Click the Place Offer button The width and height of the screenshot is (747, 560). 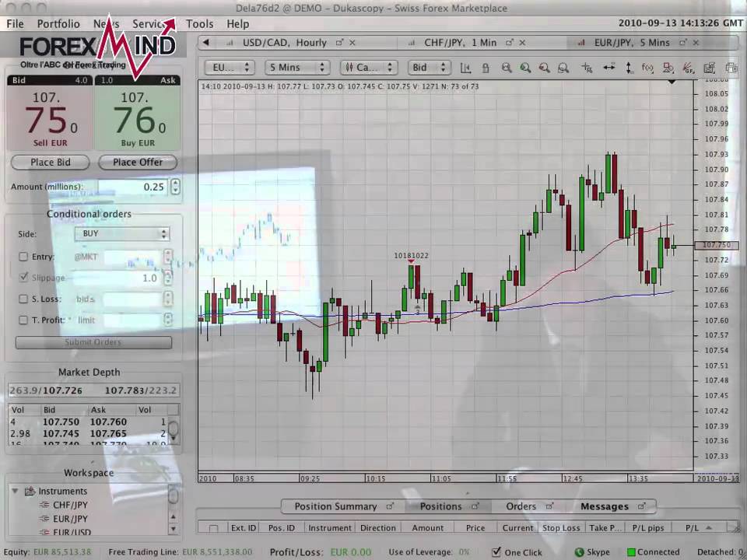click(138, 163)
